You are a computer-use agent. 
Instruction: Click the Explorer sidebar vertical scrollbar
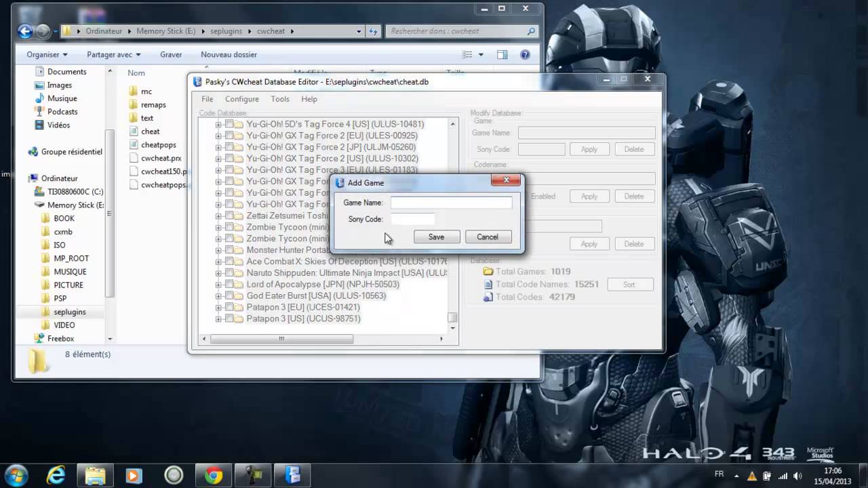coord(110,213)
